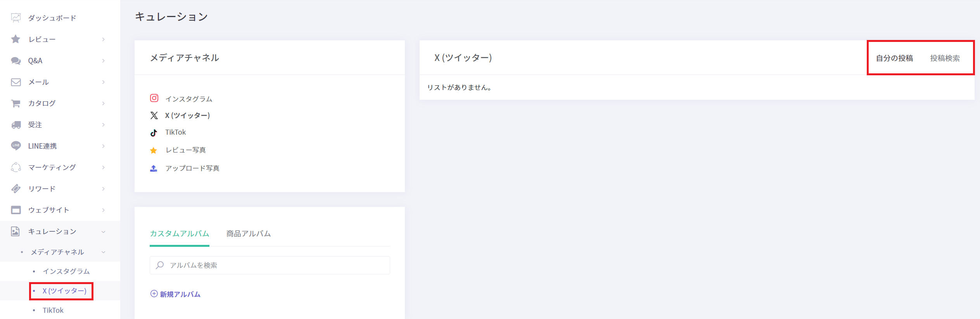Click the X (Twitter) logo icon
980x319 pixels.
pos(154,115)
